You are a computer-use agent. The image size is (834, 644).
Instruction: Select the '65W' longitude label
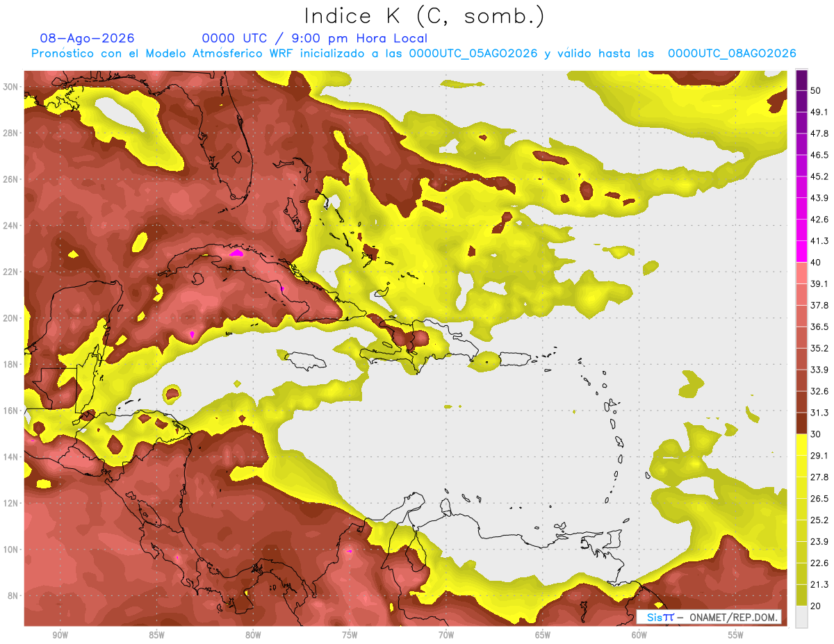[543, 635]
